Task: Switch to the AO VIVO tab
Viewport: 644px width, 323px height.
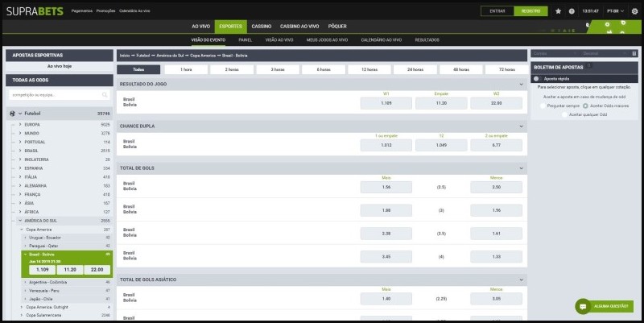Action: pos(200,27)
